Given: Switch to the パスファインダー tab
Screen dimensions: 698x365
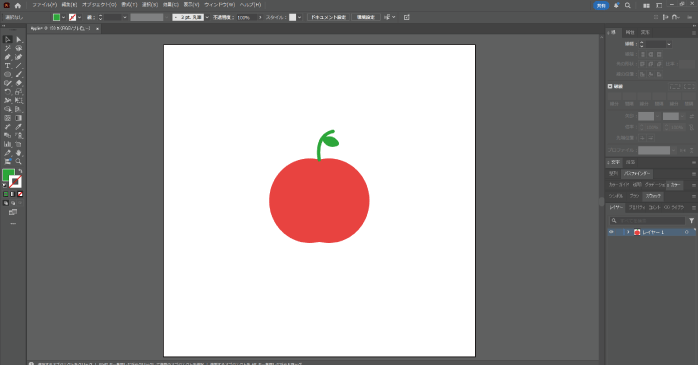Looking at the screenshot, I should point(637,174).
